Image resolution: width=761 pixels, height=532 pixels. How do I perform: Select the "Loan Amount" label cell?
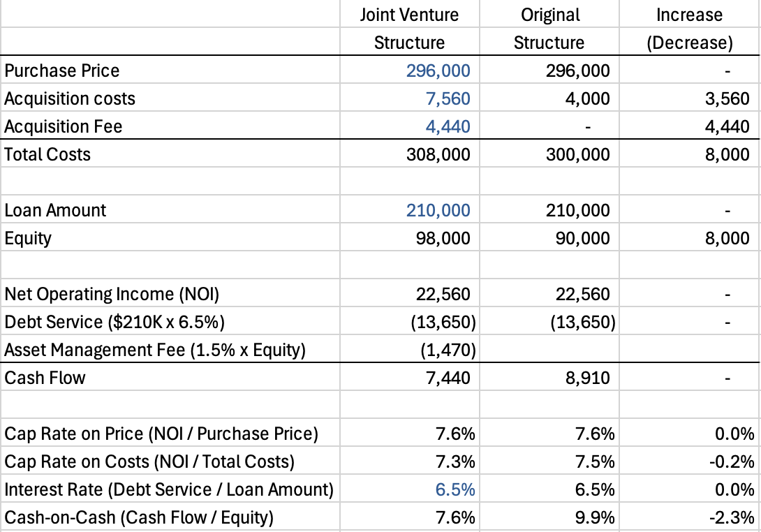55,210
